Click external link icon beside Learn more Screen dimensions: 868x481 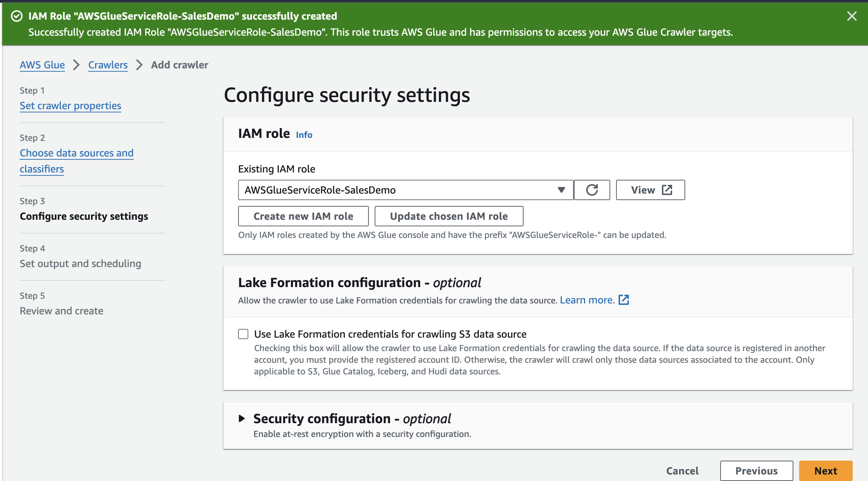click(624, 300)
